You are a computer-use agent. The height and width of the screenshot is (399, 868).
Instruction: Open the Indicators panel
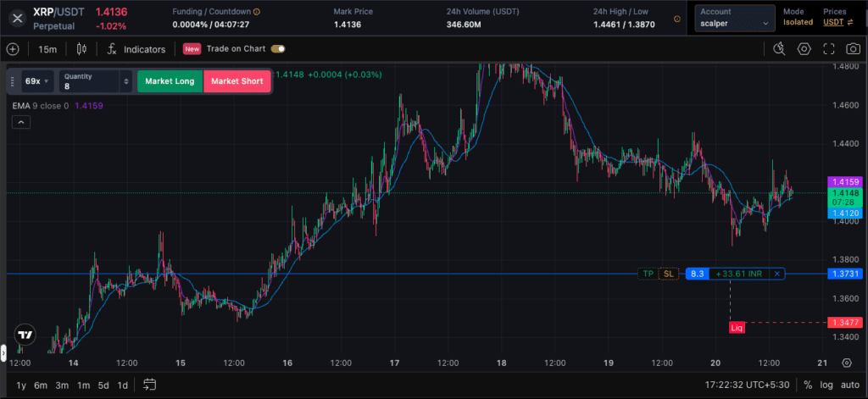click(x=136, y=49)
